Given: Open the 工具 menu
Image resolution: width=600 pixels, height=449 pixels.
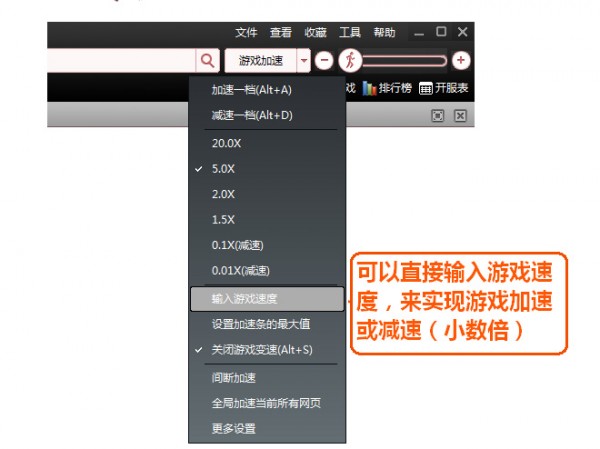Looking at the screenshot, I should point(350,33).
